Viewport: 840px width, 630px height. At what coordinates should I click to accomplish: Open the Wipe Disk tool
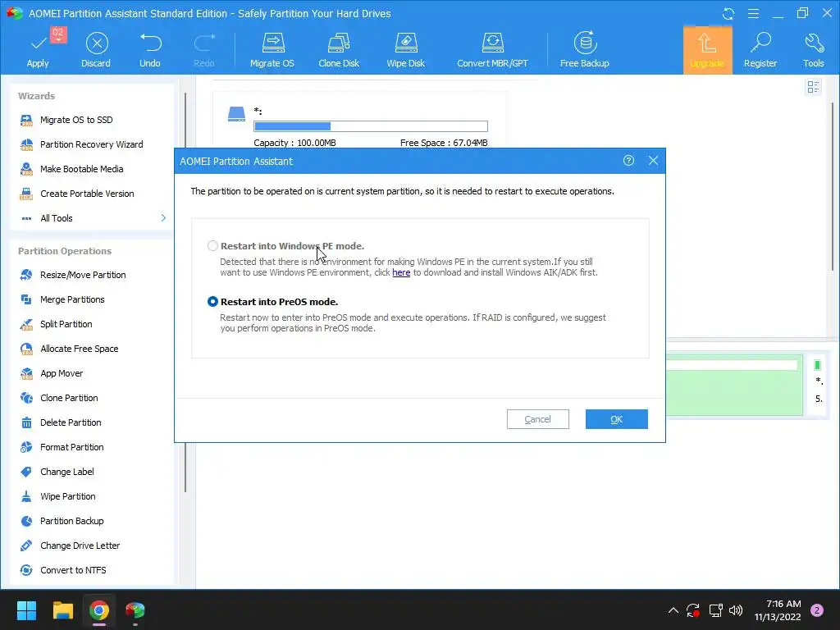[405, 50]
